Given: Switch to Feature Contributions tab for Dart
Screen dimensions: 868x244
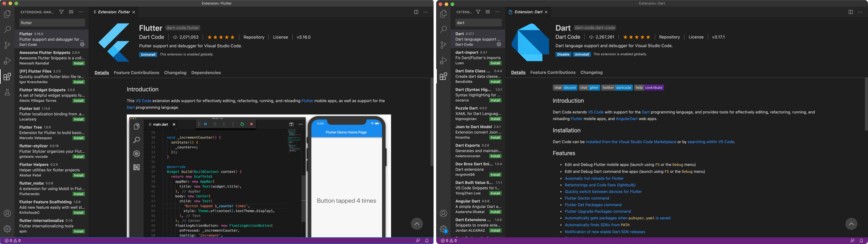Looking at the screenshot, I should 553,72.
